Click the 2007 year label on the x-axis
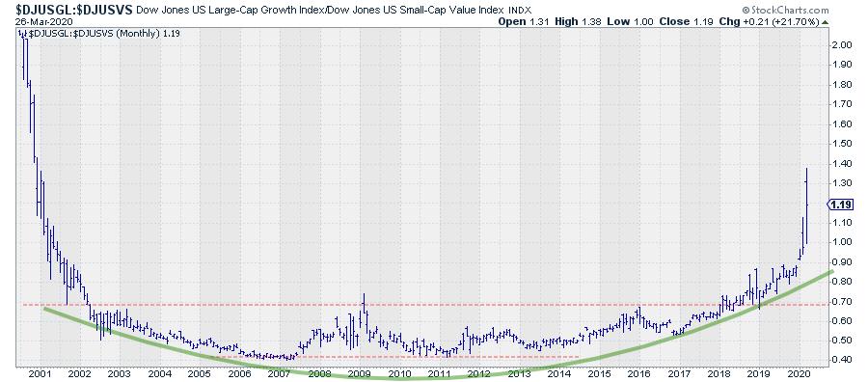Image resolution: width=868 pixels, height=382 pixels. [280, 373]
